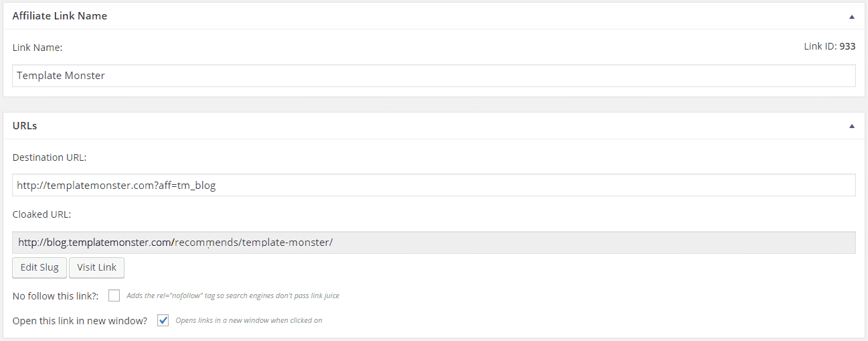868x341 pixels.
Task: Select the 933 link ID number
Action: pos(847,47)
